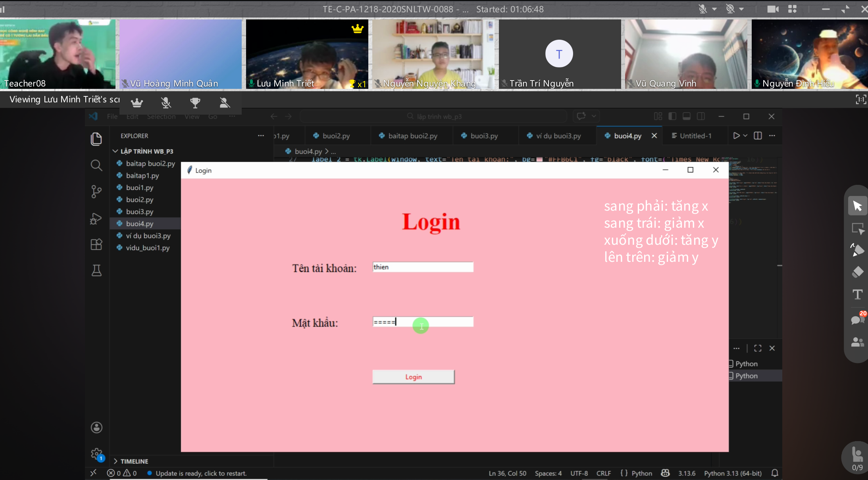The width and height of the screenshot is (868, 480).
Task: Switch to baitap buoi2.py tab
Action: coord(412,136)
